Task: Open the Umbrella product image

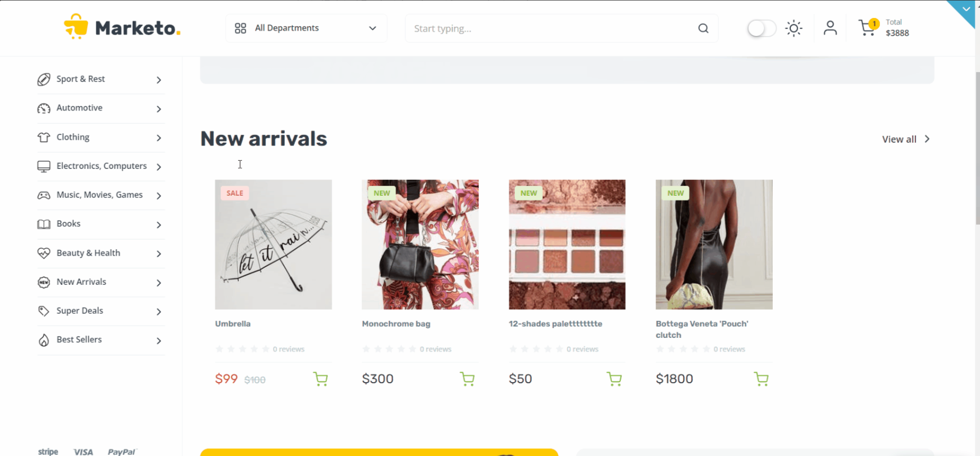Action: tap(273, 244)
